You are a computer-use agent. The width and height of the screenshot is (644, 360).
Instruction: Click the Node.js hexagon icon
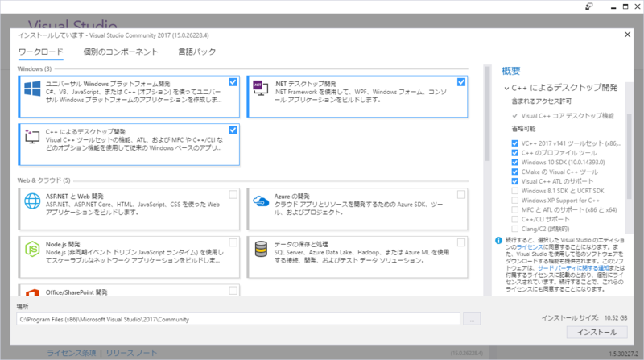(x=32, y=249)
